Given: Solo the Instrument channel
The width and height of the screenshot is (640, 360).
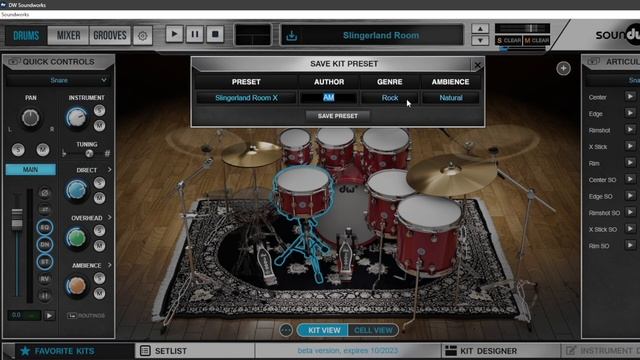Looking at the screenshot, I should tap(99, 110).
